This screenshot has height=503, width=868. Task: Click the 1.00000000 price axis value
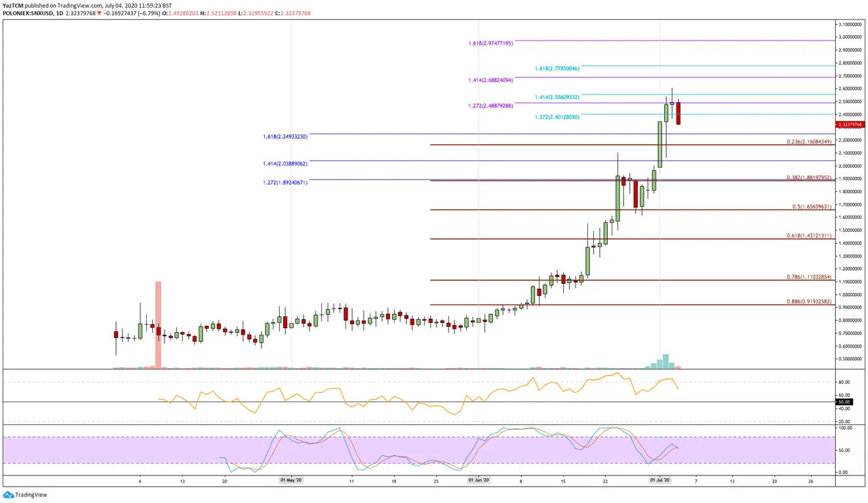(x=850, y=295)
